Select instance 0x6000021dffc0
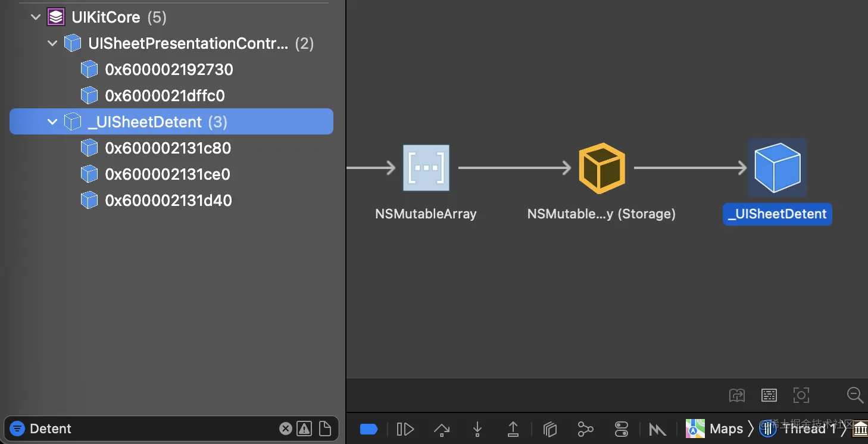This screenshot has height=444, width=868. click(x=171, y=96)
